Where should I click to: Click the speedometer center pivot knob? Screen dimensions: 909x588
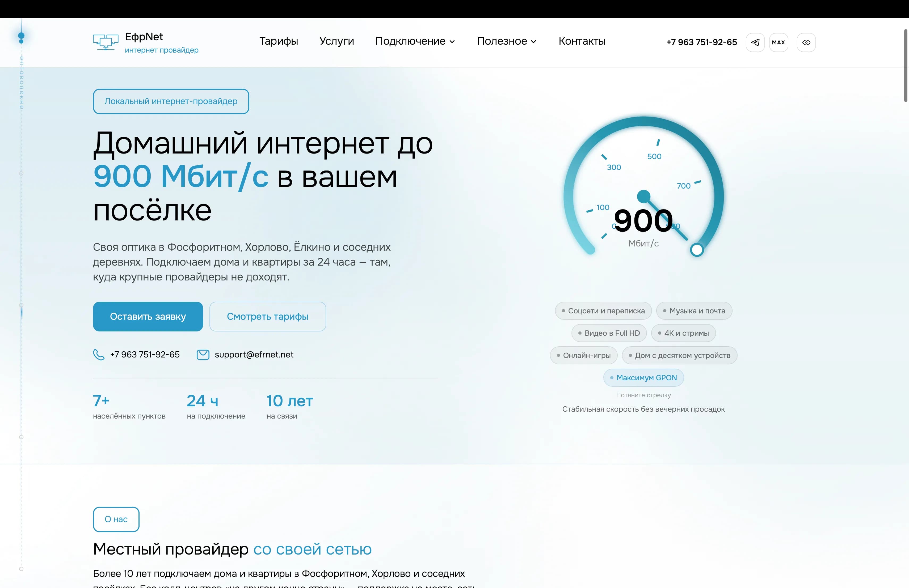[x=643, y=197]
